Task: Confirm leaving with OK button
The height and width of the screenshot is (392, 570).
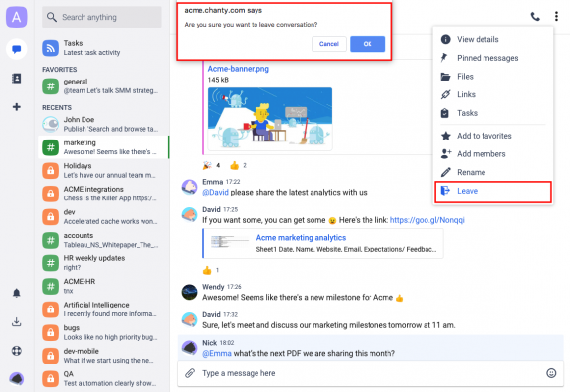Action: coord(368,44)
